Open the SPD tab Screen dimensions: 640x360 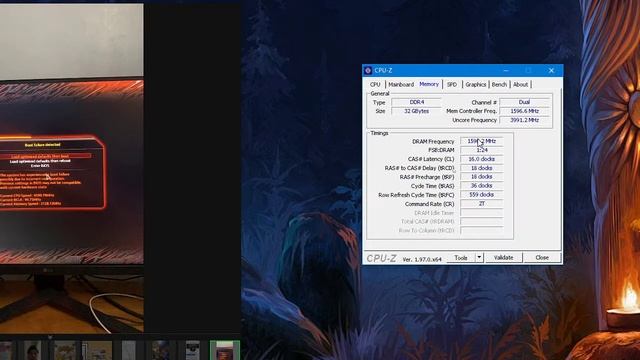click(x=452, y=84)
